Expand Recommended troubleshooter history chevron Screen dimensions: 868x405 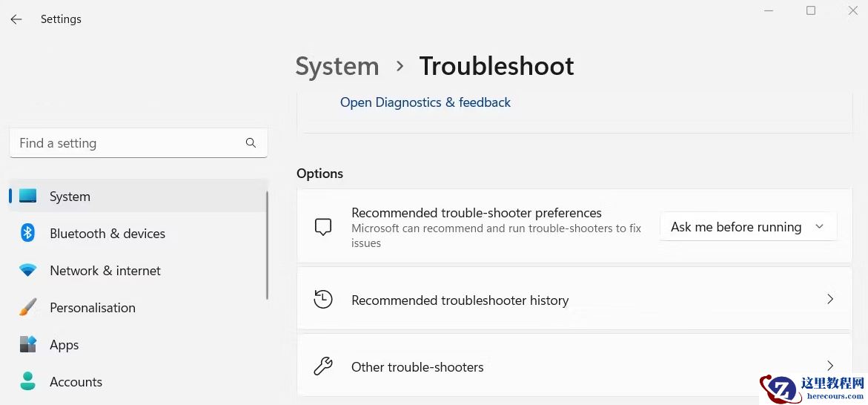tap(830, 300)
